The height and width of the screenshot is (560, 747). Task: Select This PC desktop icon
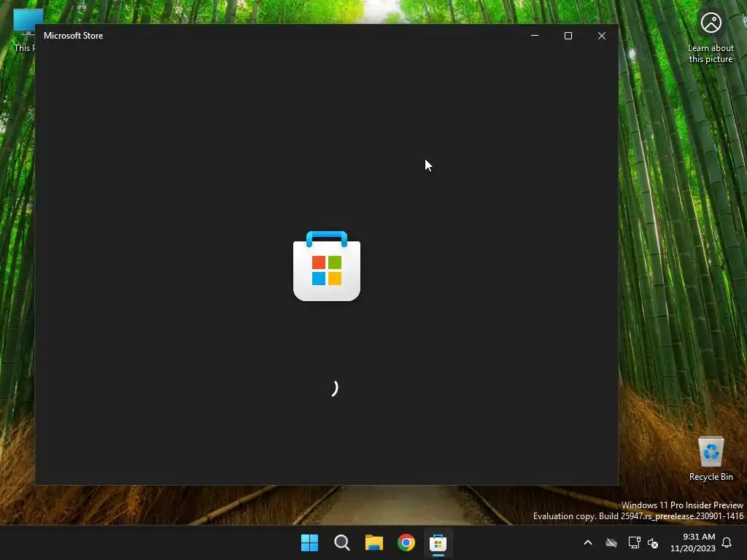[x=24, y=31]
